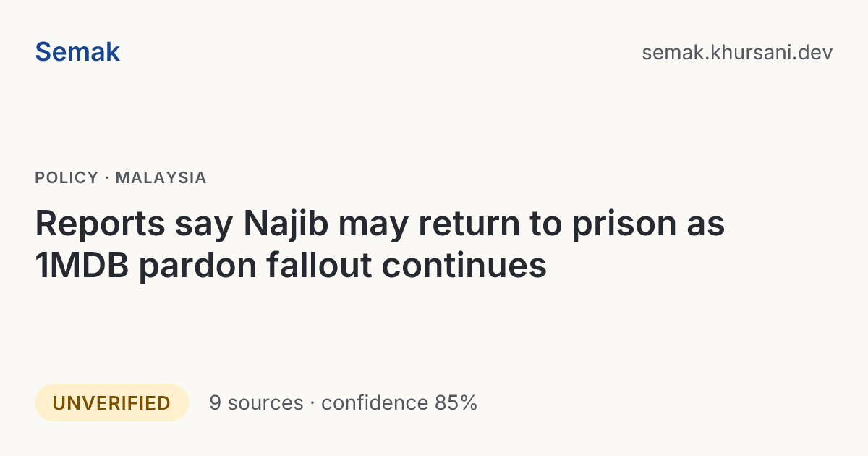868x456 pixels.
Task: Click the word sources
Action: pyautogui.click(x=265, y=402)
